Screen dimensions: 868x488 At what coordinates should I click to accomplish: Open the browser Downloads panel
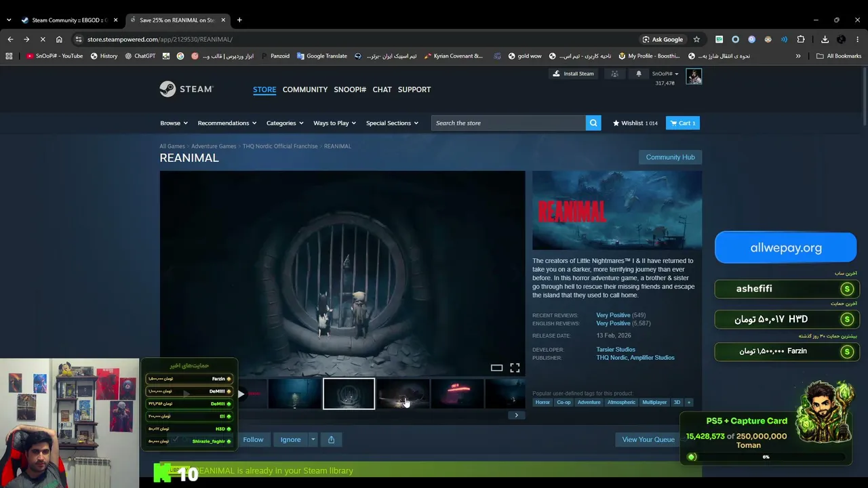[x=825, y=39]
